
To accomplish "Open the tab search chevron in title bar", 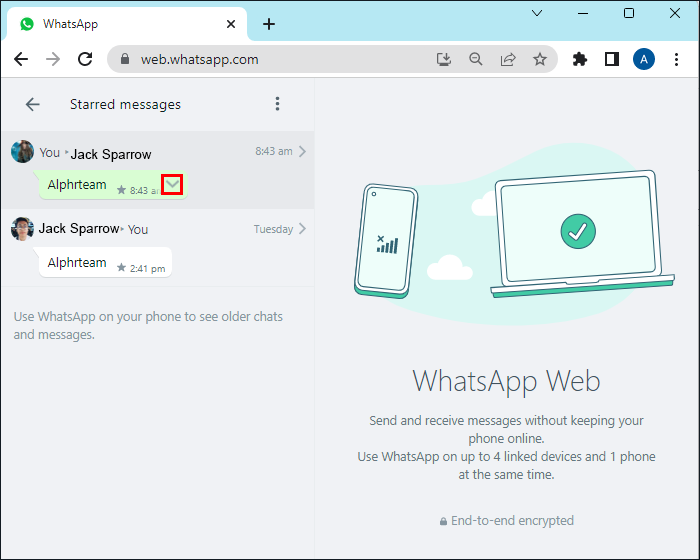I will pyautogui.click(x=537, y=13).
